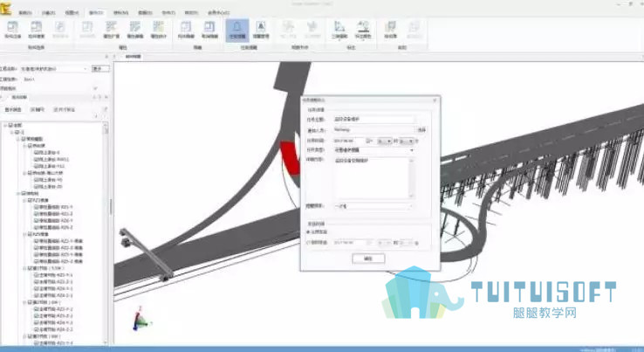Collapse the tree group labeled (6M)

[24, 302]
